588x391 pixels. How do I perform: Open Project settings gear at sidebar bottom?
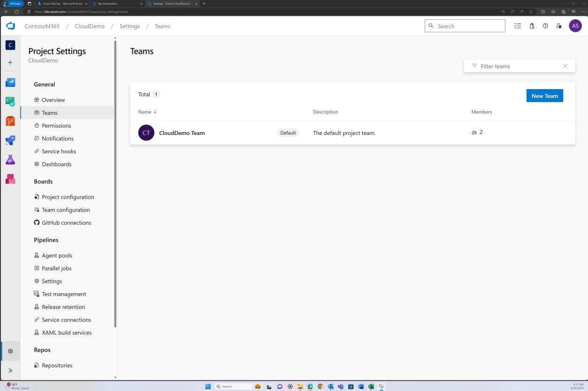coord(10,351)
